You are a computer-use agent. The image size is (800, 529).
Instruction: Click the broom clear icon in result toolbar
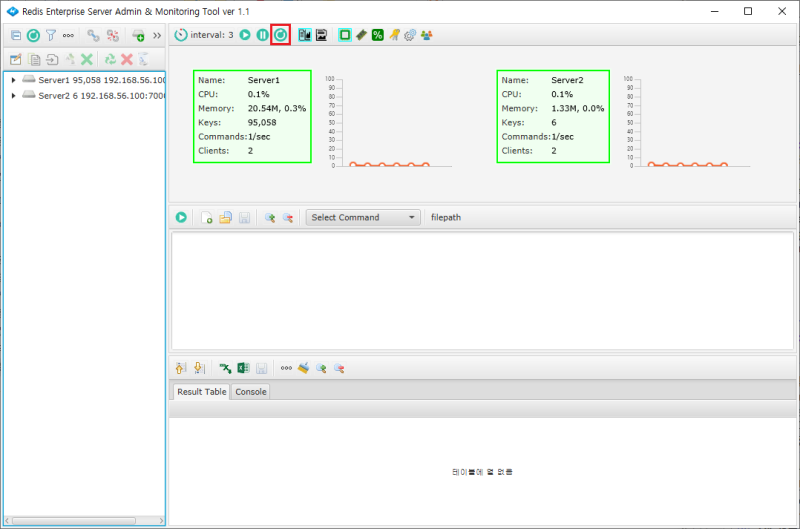[303, 368]
